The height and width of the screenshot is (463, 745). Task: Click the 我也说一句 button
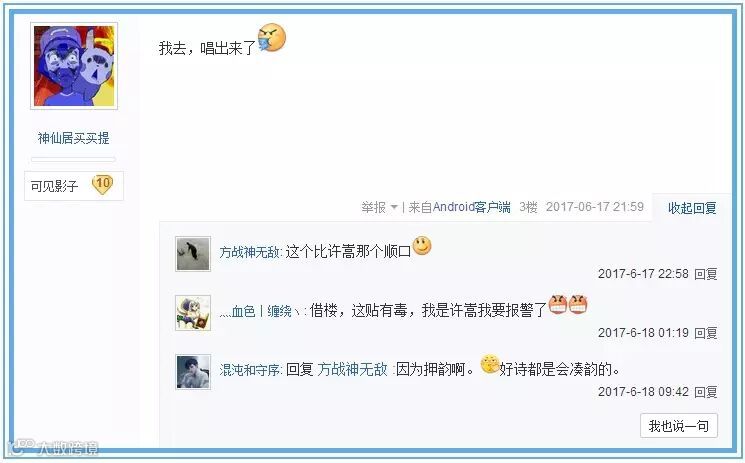678,425
